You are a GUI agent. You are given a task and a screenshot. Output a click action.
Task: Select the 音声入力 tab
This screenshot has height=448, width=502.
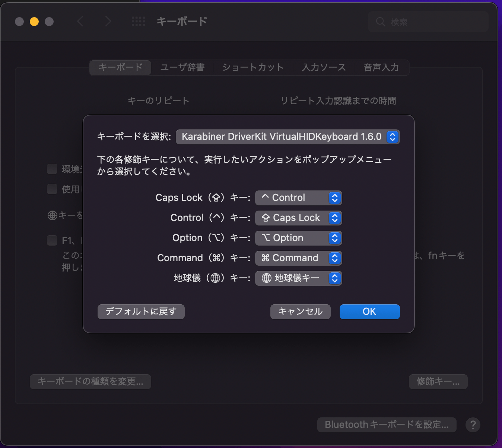[x=381, y=67]
